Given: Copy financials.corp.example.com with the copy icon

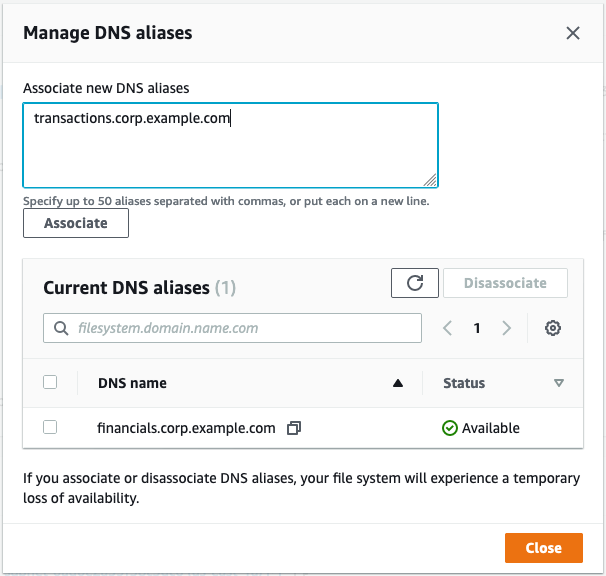Looking at the screenshot, I should pyautogui.click(x=294, y=428).
